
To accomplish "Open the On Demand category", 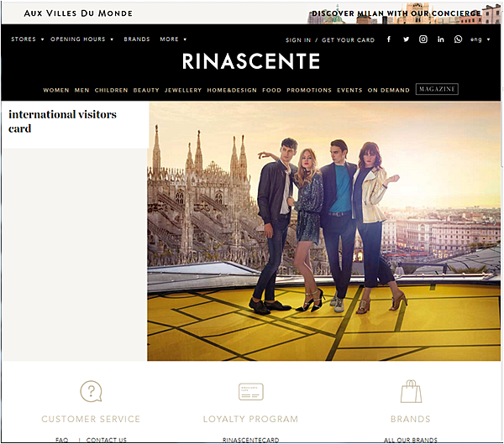I will click(389, 91).
